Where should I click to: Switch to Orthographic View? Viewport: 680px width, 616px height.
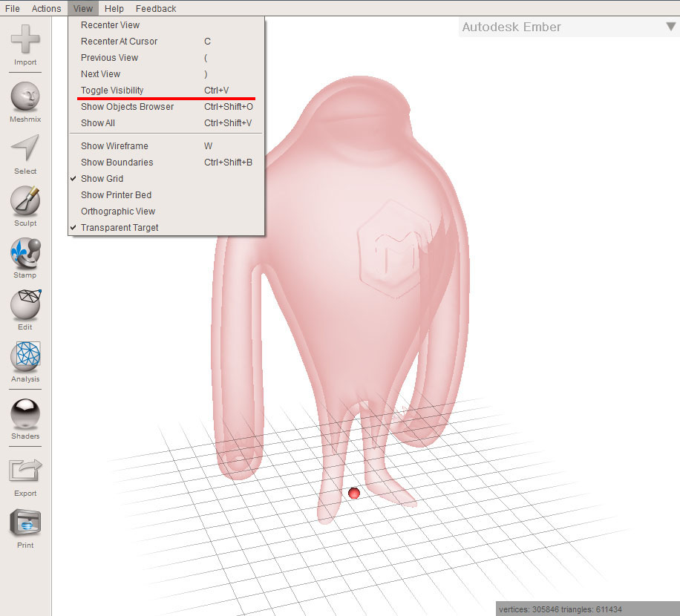166,212
